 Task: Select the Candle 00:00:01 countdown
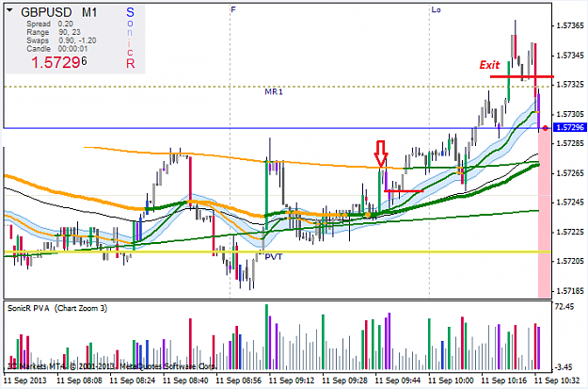point(57,49)
